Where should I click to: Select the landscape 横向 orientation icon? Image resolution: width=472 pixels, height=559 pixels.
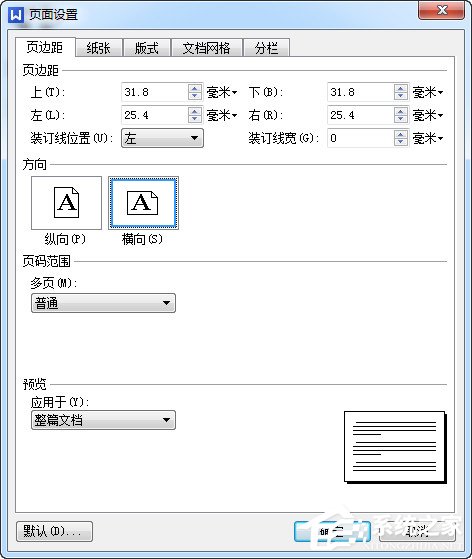[143, 203]
